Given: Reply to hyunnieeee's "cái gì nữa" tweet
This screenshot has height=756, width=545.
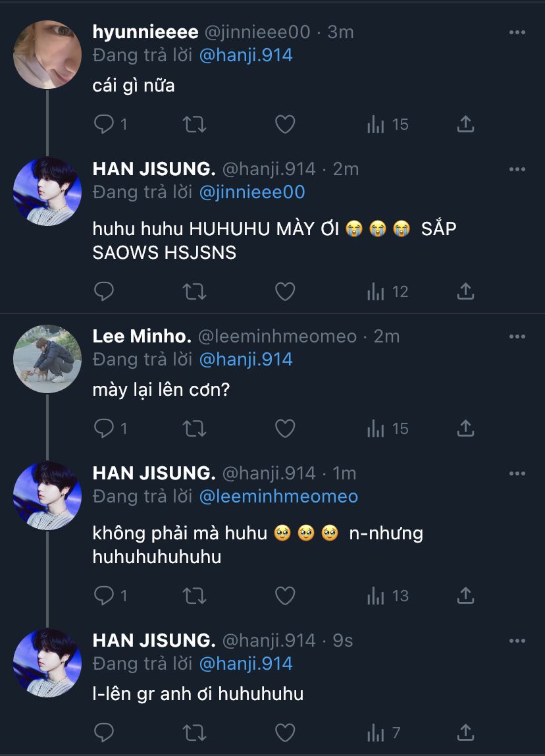Looking at the screenshot, I should [x=105, y=124].
